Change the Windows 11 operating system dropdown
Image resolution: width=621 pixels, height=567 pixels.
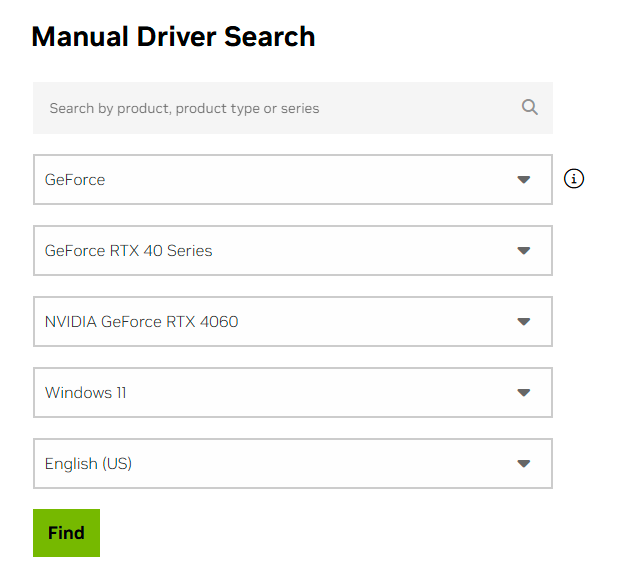click(x=293, y=392)
